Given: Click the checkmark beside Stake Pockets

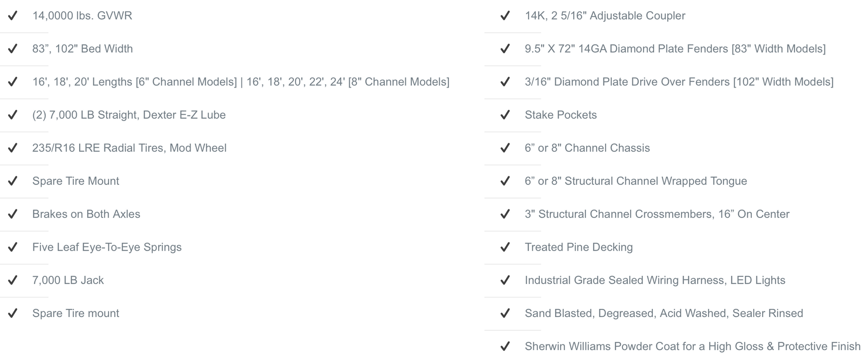Looking at the screenshot, I should coord(505,115).
